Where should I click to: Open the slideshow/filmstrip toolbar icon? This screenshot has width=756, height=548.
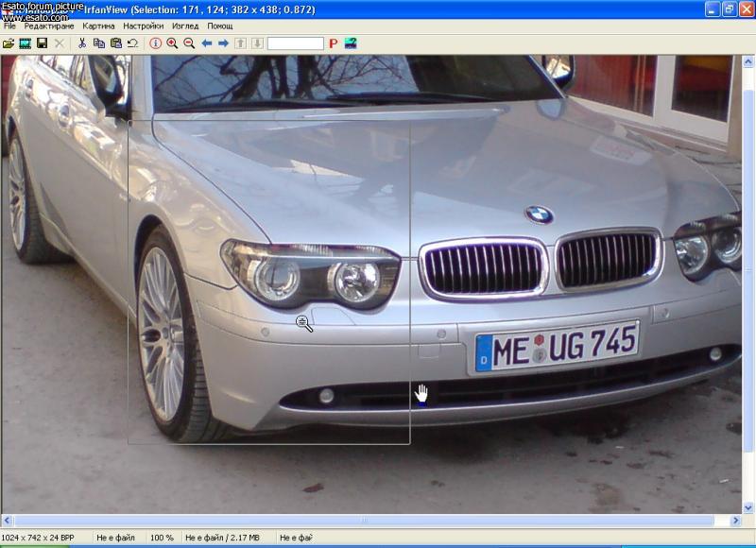pos(26,43)
